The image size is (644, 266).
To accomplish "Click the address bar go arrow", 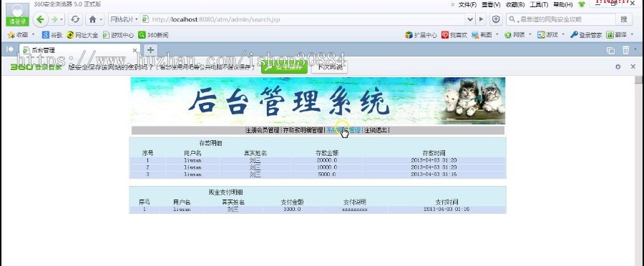I will [481, 19].
